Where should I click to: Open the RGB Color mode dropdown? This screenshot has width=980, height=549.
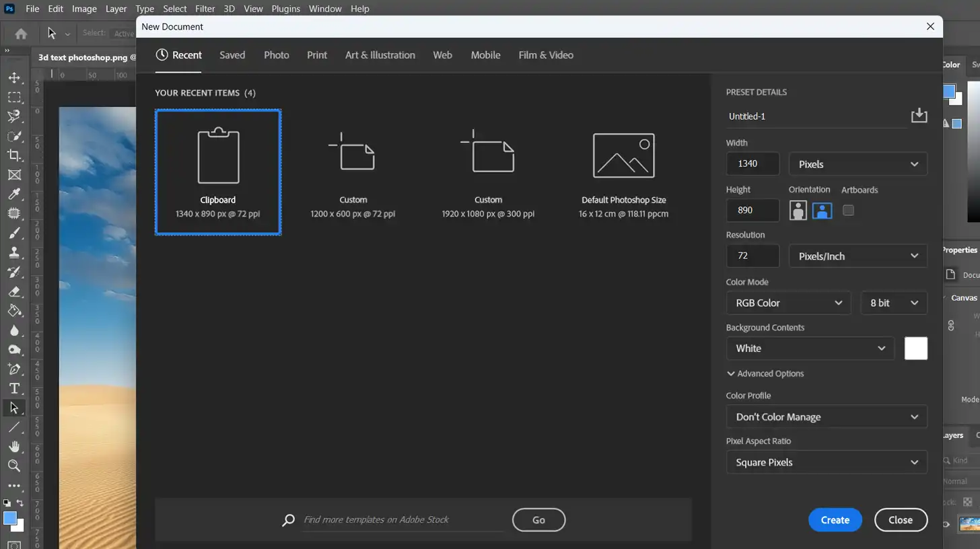(788, 303)
